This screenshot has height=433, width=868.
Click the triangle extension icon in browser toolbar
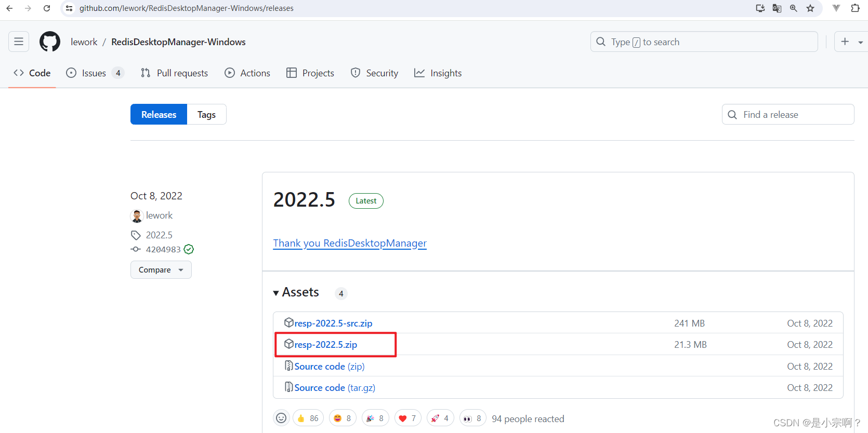tap(836, 8)
